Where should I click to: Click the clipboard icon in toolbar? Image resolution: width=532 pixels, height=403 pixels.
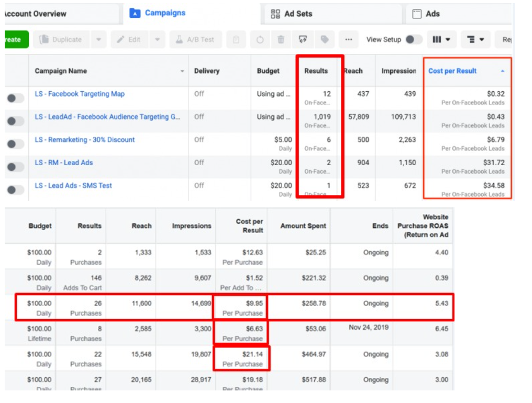[236, 39]
